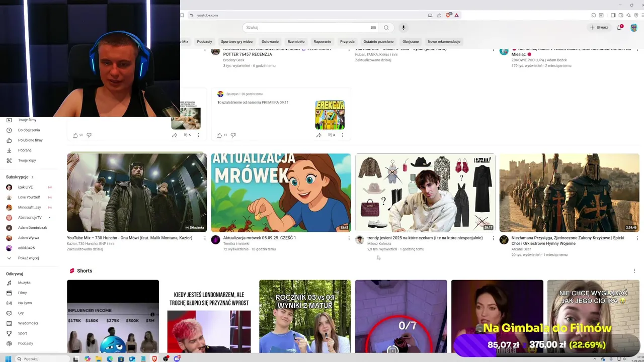644x362 pixels.
Task: Click the Windows taskbar search box
Action: 43,359
